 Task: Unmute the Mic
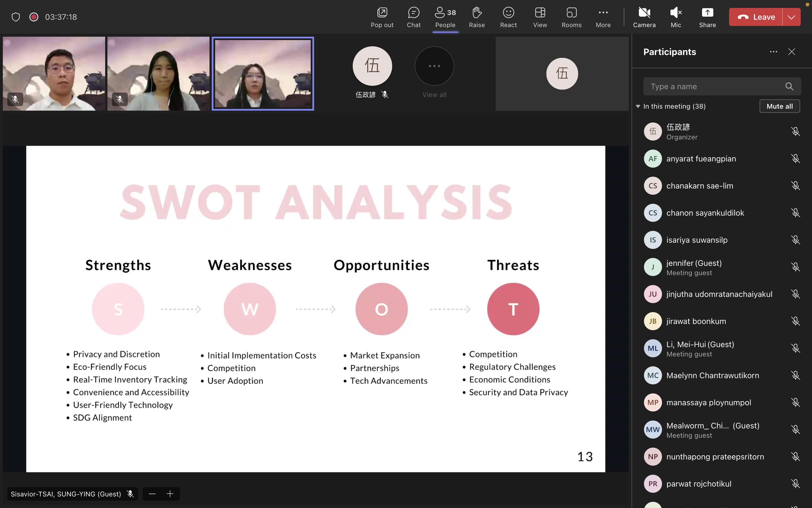(676, 17)
